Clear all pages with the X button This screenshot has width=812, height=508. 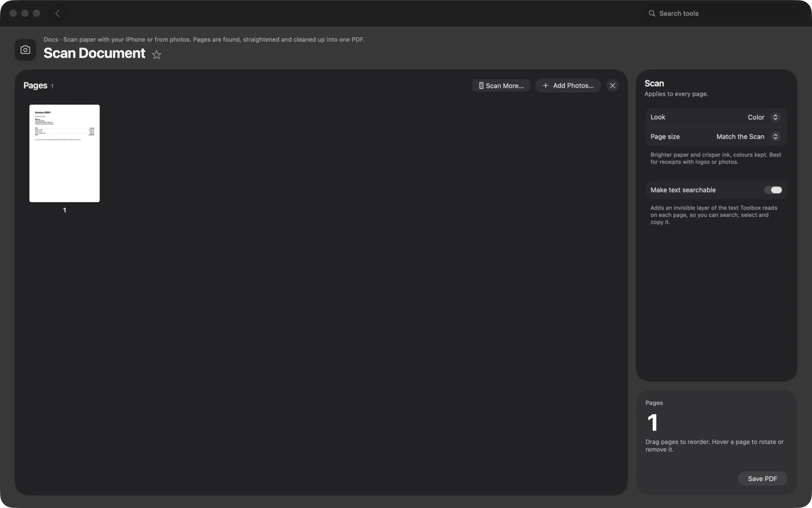click(x=613, y=85)
